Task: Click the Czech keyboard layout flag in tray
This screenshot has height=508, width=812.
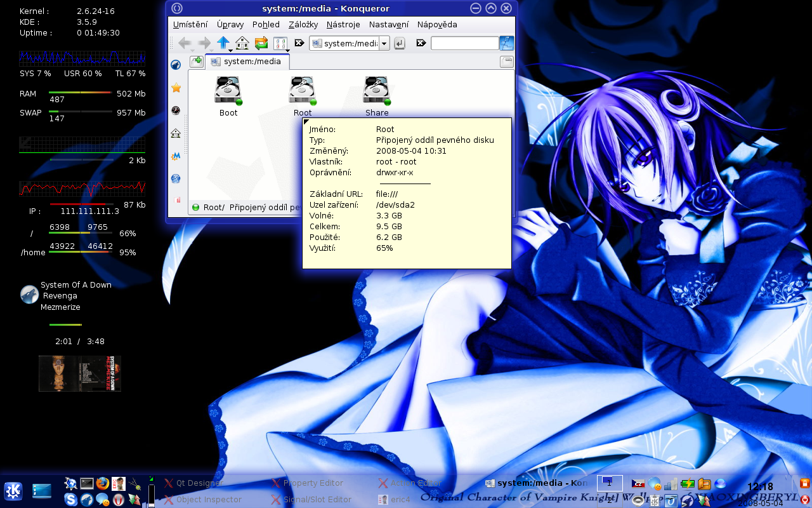Action: 638,484
